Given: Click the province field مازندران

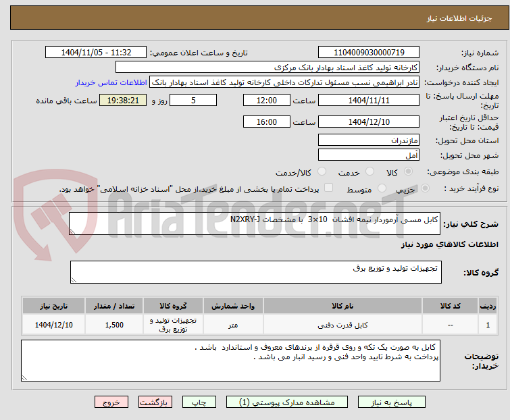Looking at the screenshot, I should click(369, 140).
